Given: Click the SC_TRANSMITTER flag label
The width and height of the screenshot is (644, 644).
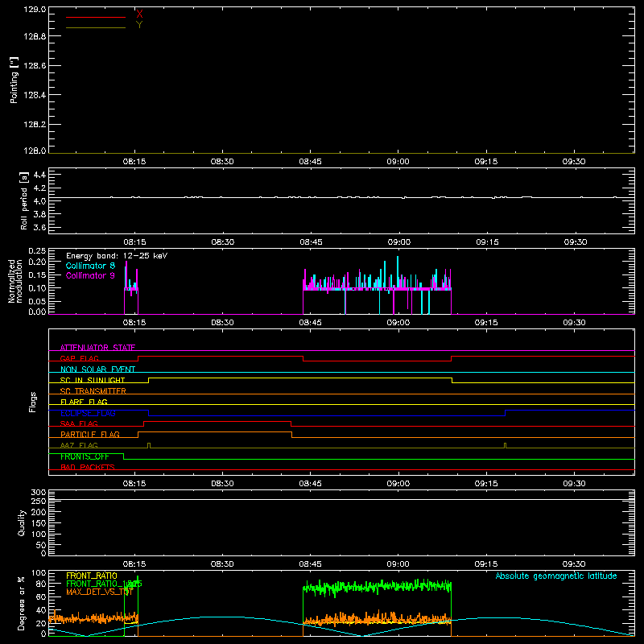Looking at the screenshot, I should tap(93, 391).
